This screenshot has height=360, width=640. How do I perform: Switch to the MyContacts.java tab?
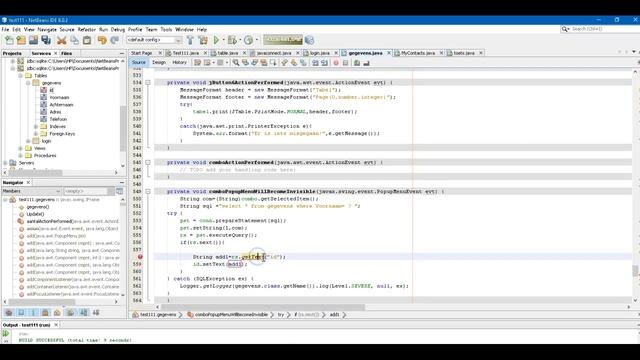coord(418,53)
